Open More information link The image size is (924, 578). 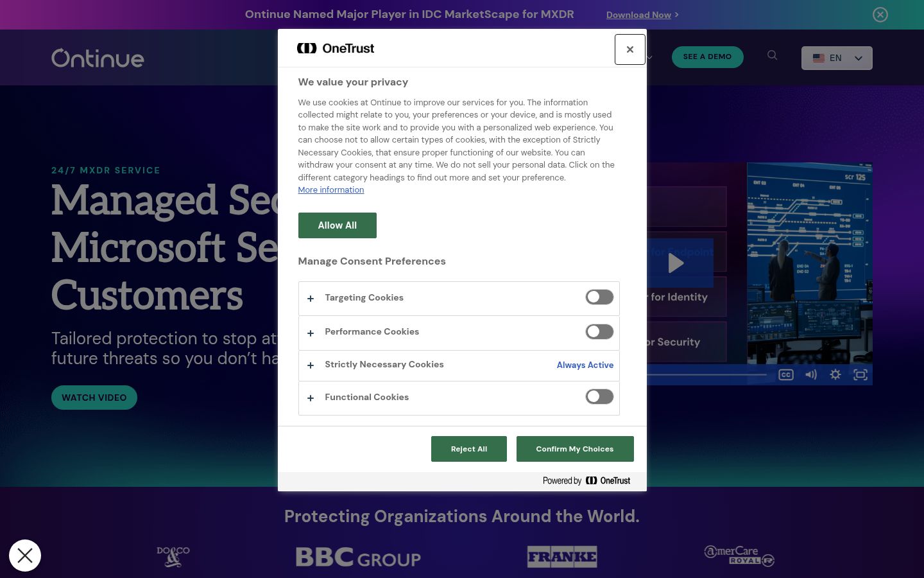331,190
